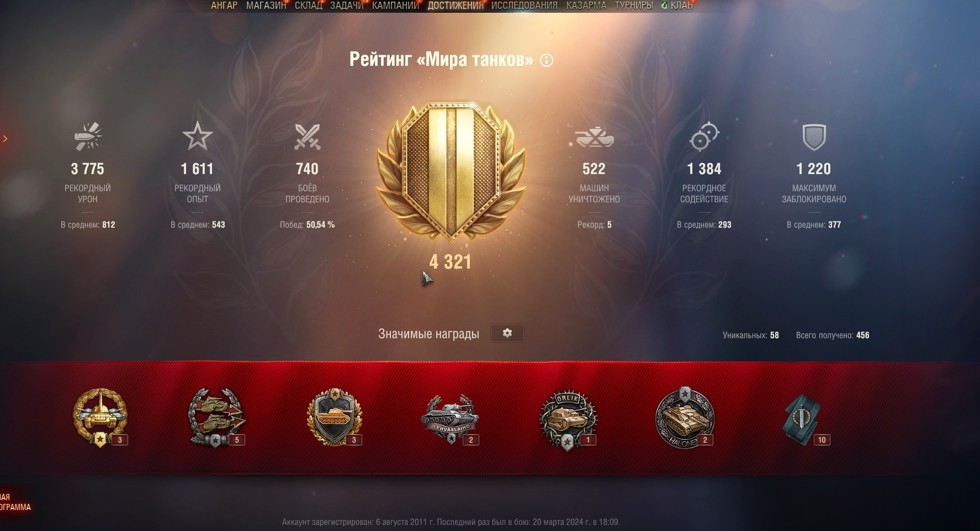
Task: Click the info icon next to Рейтинг «Мира танков»
Action: coord(547,60)
